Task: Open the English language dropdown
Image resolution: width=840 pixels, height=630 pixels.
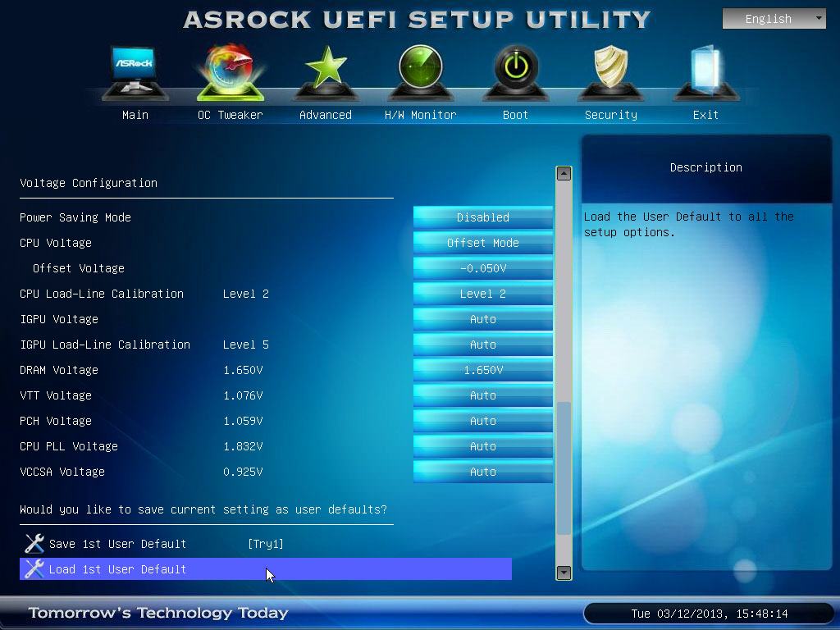Action: (774, 19)
